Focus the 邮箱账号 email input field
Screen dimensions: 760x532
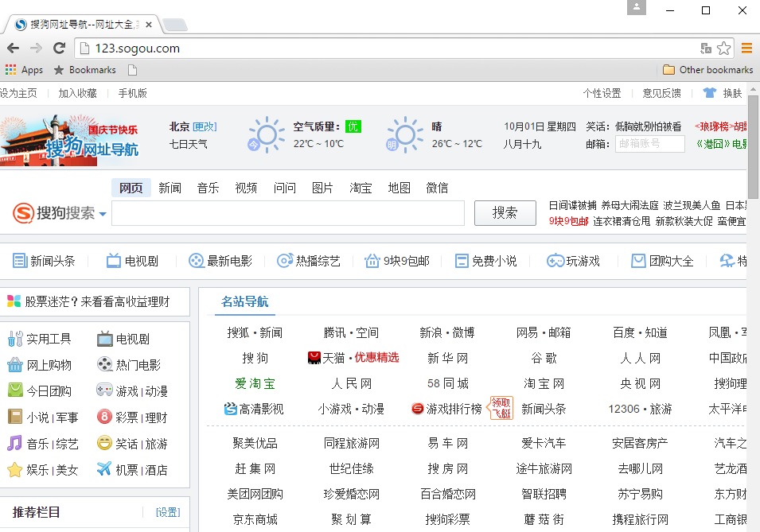650,143
